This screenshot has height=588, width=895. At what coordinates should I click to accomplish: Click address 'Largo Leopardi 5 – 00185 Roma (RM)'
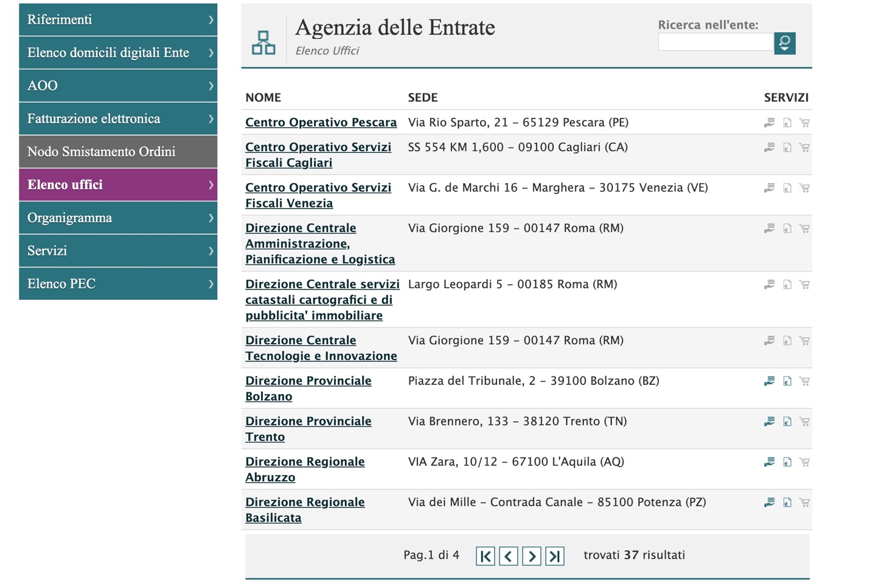click(512, 284)
